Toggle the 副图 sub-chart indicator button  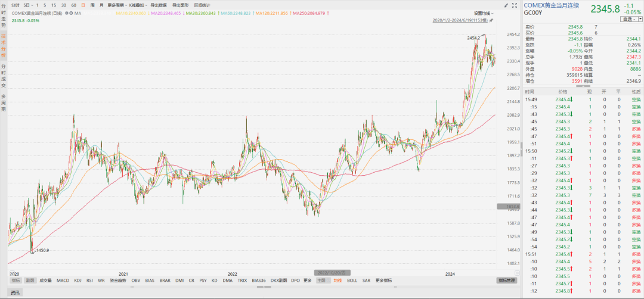pyautogui.click(x=30, y=280)
